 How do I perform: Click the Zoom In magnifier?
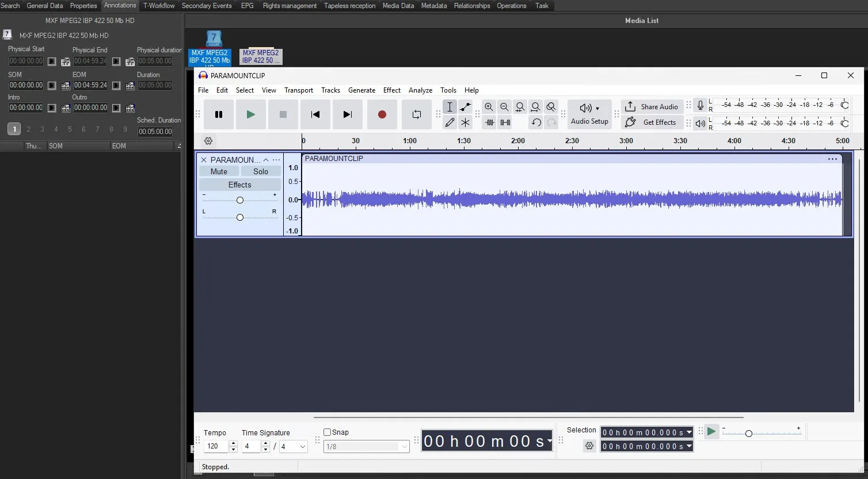pyautogui.click(x=489, y=107)
